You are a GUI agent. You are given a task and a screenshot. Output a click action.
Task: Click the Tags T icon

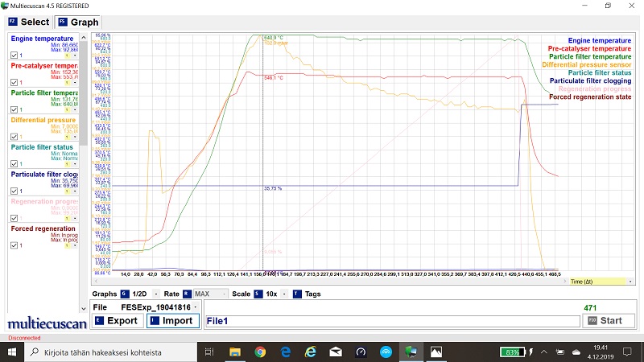(x=296, y=294)
